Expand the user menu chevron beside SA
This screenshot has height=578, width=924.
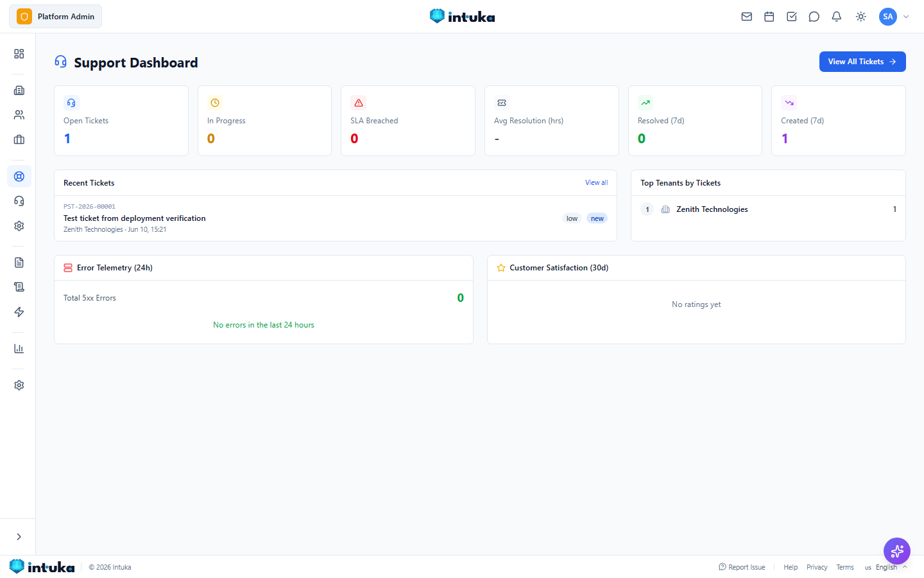tap(905, 17)
